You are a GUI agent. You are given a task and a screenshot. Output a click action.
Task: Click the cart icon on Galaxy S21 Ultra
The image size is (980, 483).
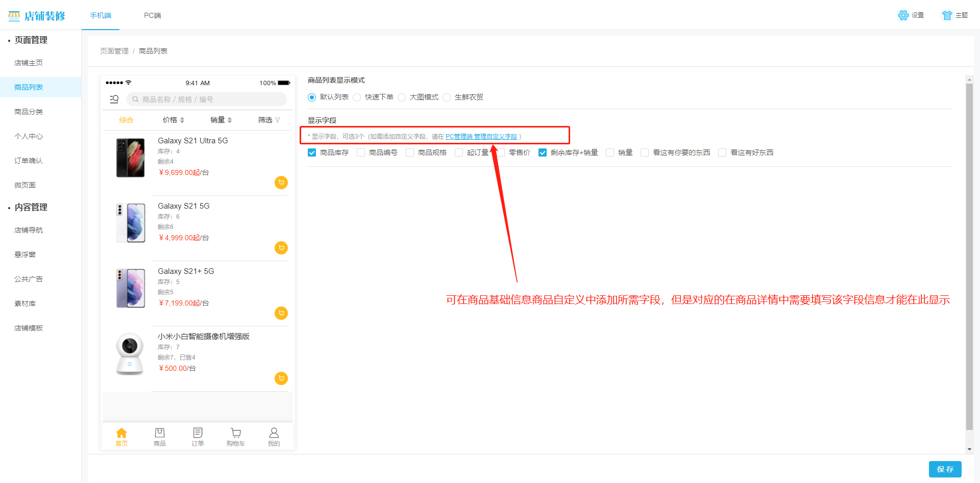(281, 182)
